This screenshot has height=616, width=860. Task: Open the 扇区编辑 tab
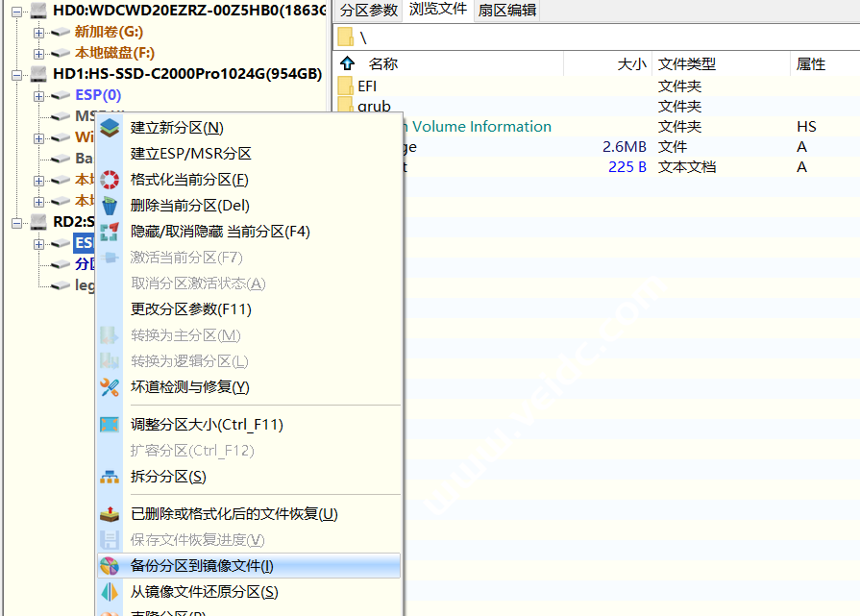tap(507, 11)
